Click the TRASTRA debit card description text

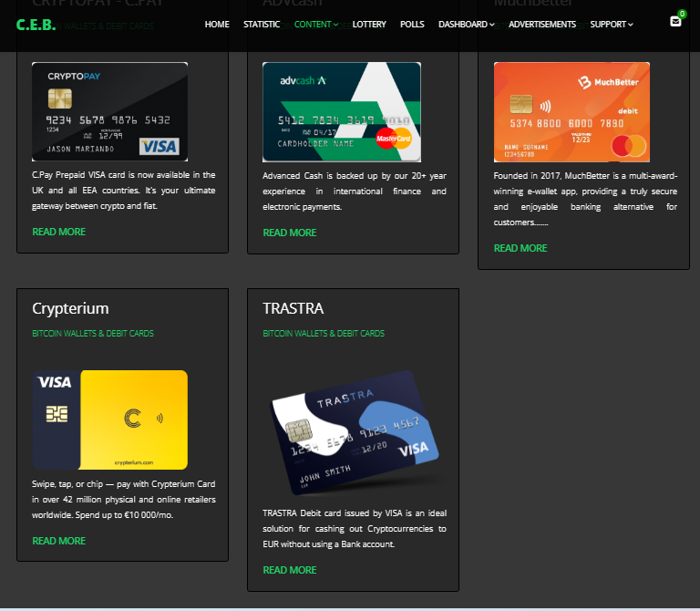click(355, 529)
